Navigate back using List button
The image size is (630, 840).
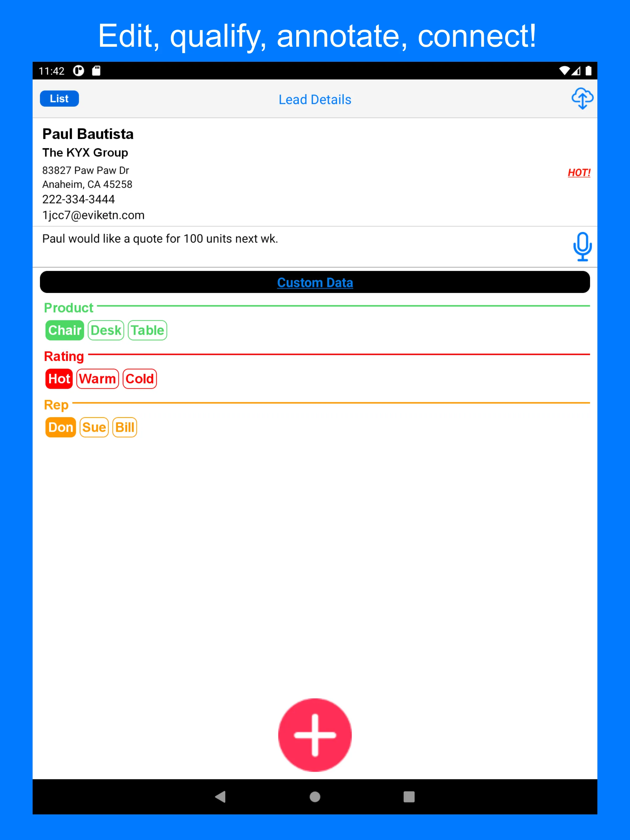(60, 99)
